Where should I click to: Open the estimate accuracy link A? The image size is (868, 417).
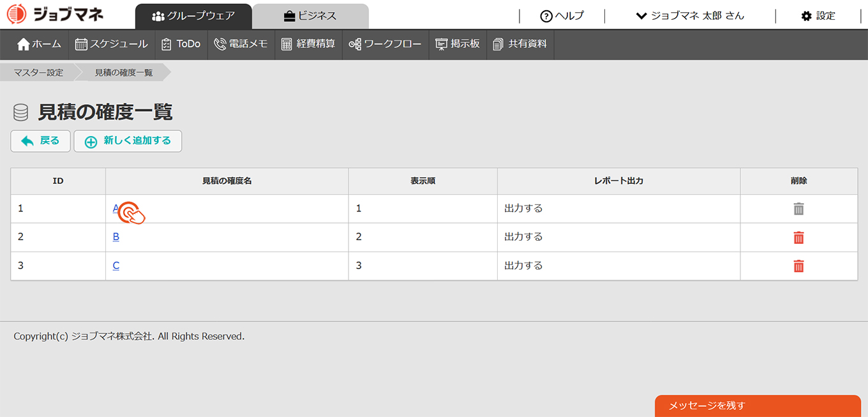(116, 208)
